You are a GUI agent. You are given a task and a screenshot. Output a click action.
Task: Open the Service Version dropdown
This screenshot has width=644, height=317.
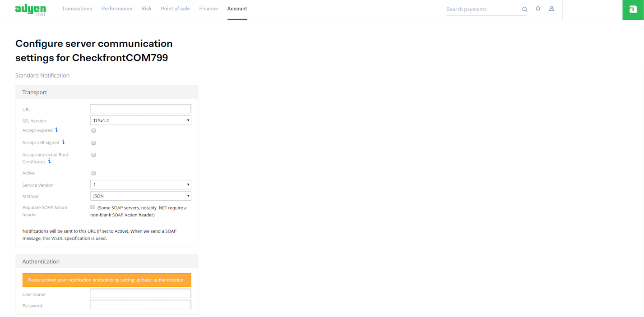141,185
